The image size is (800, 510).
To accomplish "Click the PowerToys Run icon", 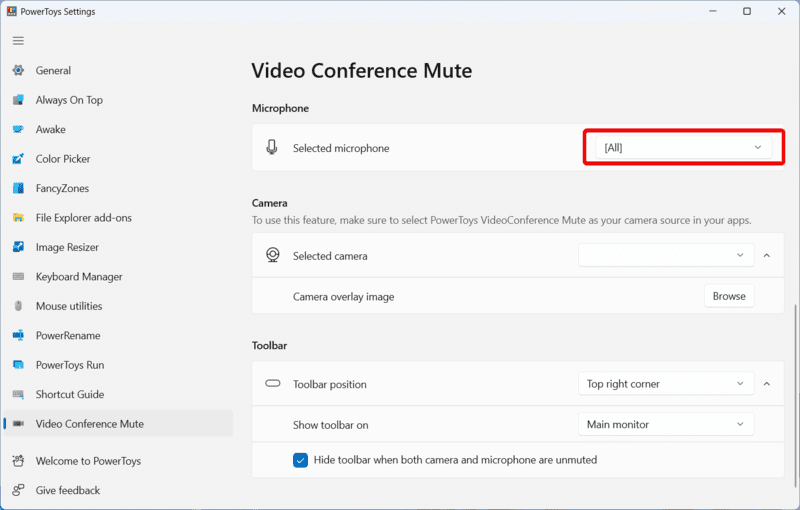I will coord(18,365).
